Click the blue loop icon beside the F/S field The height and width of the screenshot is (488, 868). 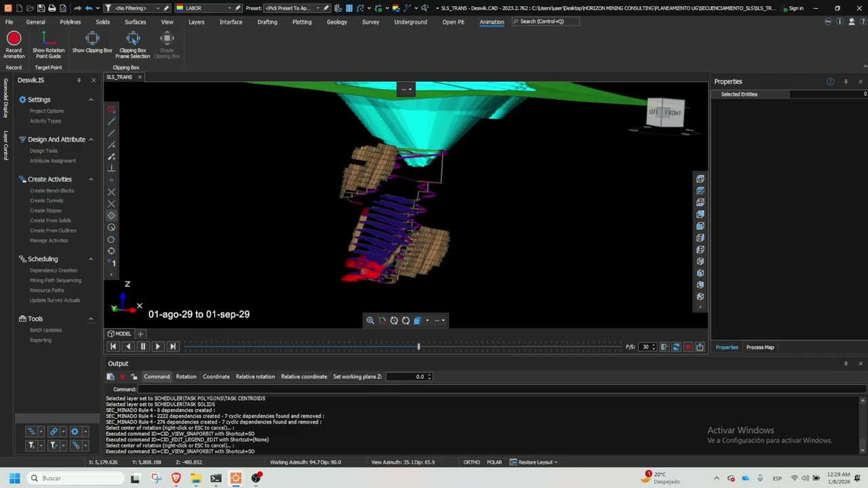(676, 347)
